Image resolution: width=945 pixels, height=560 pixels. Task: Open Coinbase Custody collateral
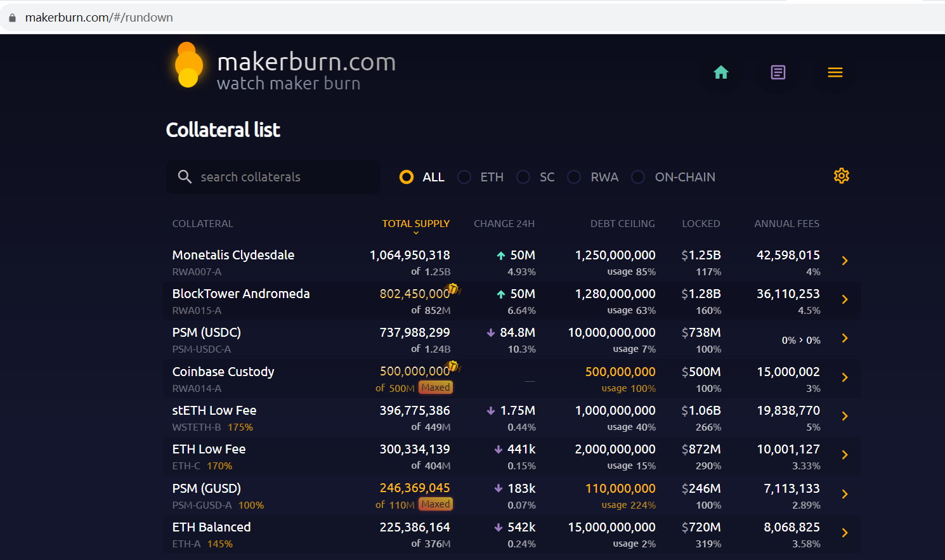pos(223,372)
